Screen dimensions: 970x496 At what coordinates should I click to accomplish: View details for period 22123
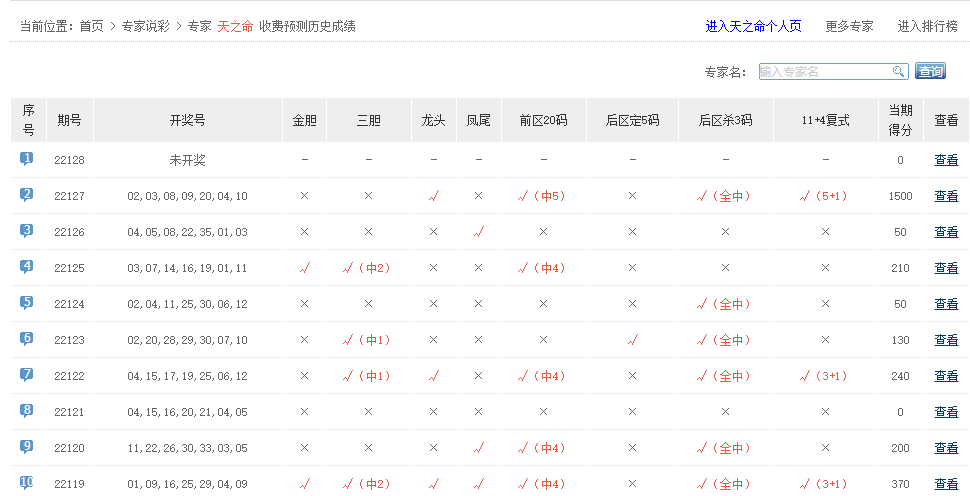click(946, 340)
